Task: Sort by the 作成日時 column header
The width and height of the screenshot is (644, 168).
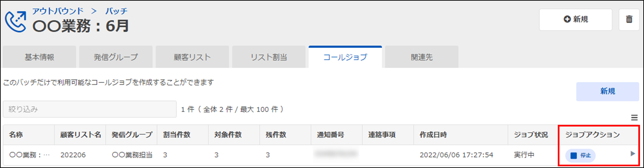Action: click(x=433, y=135)
